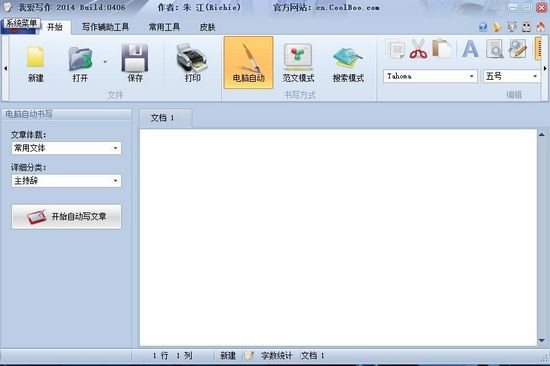Click the editor scrollbar down arrow
The height and width of the screenshot is (366, 550).
point(542,340)
